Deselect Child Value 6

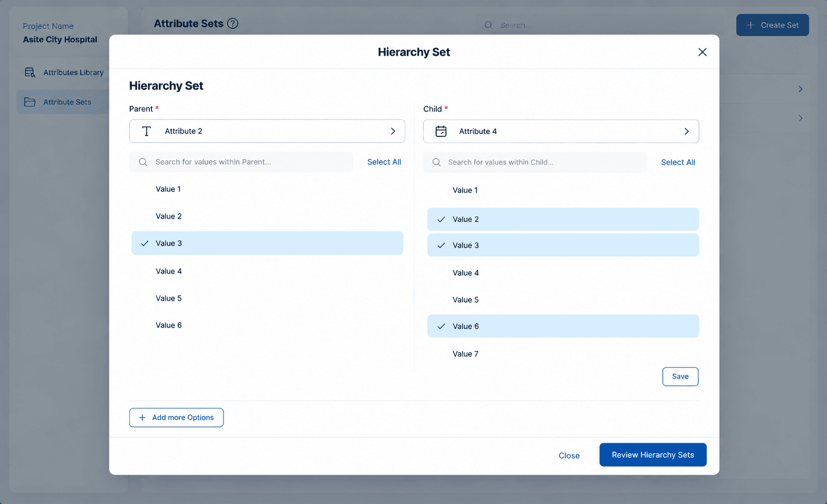tap(563, 326)
